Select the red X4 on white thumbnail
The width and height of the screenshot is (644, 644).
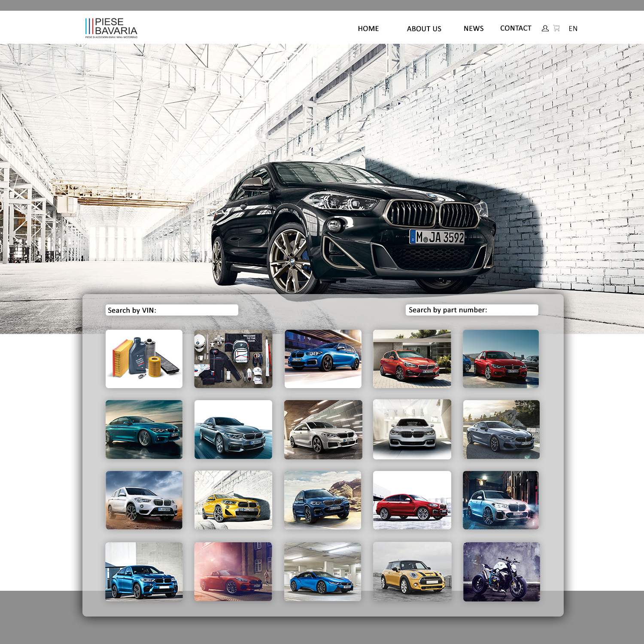412,500
